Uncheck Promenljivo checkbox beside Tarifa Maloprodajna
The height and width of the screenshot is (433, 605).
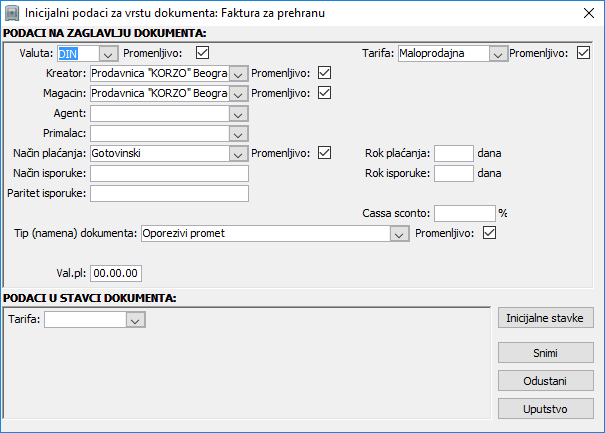pyautogui.click(x=584, y=53)
